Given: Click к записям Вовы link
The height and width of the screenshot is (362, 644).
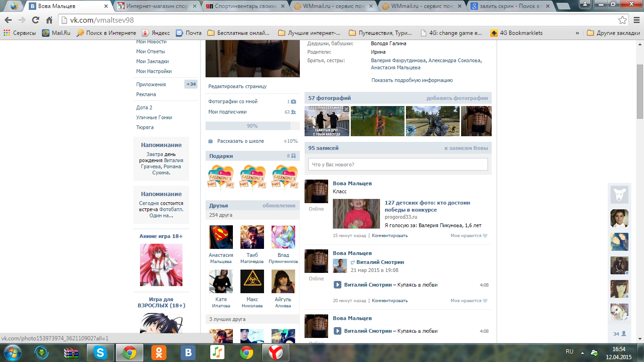Looking at the screenshot, I should pyautogui.click(x=466, y=148).
